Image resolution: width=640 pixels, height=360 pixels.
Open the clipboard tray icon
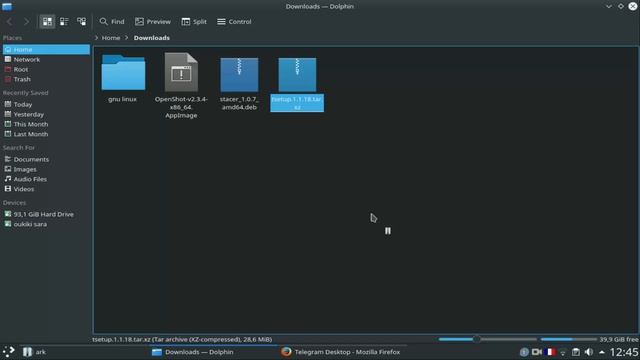pyautogui.click(x=576, y=352)
